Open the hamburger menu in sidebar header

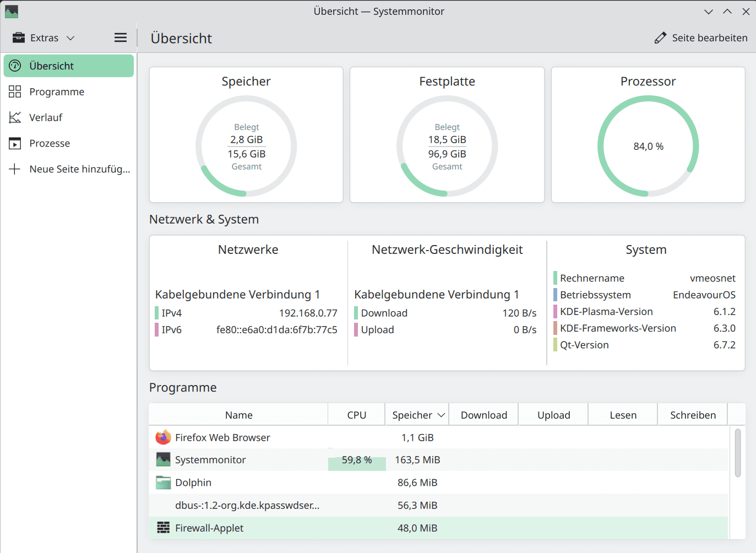coord(121,37)
